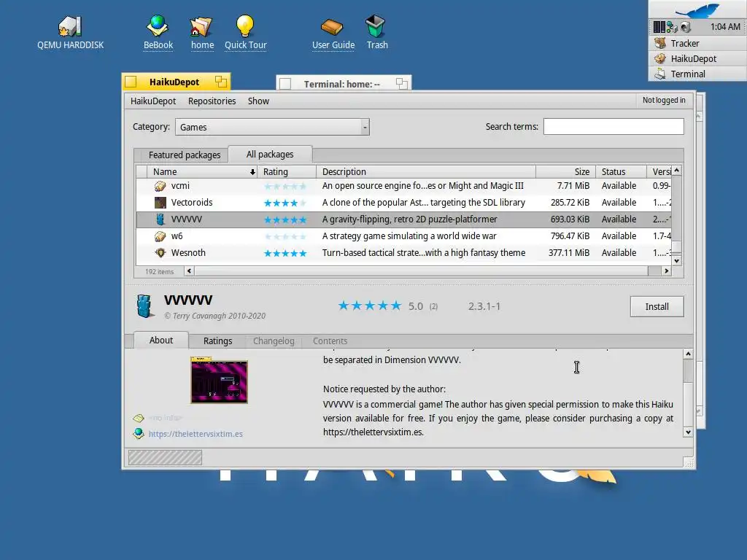Click the Not logged in button

tap(664, 100)
